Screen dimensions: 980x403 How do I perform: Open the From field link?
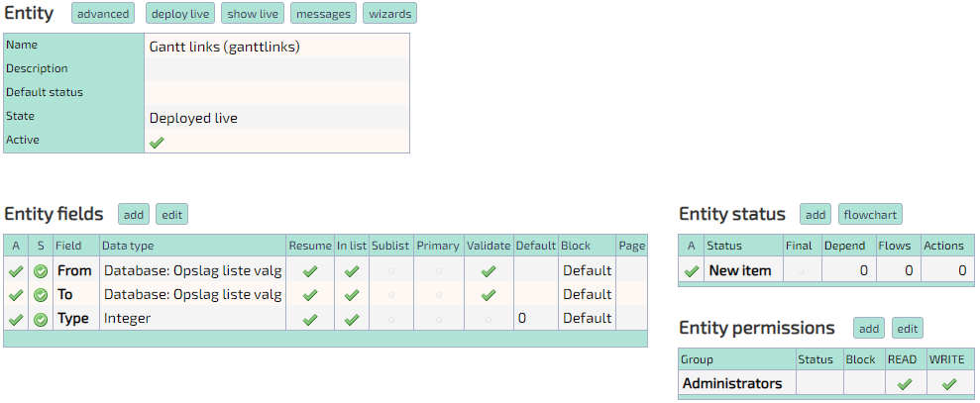(74, 270)
